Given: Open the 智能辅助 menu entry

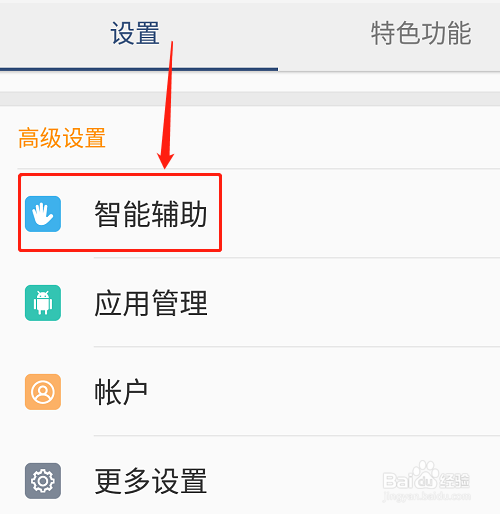Looking at the screenshot, I should [250, 213].
